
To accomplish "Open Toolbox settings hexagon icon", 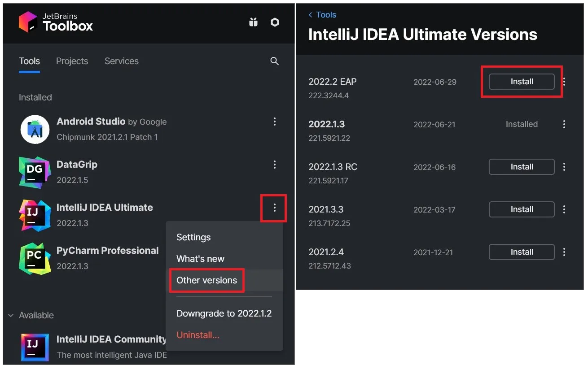I will coord(275,22).
